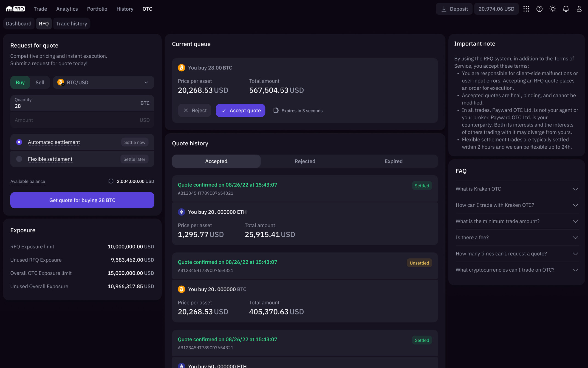Click the 567,504.53 USD total amount

277,90
